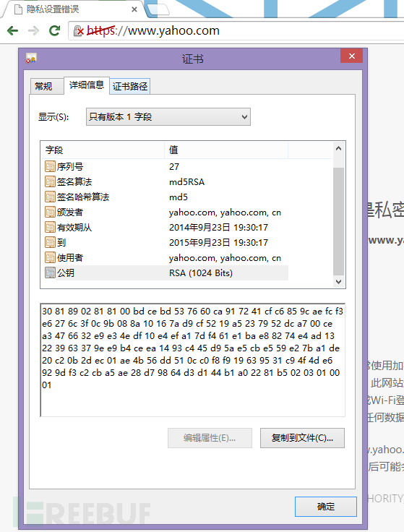Click the disabled 编辑属性(E)... button
Screen dimensions: 404x532
[x=210, y=438]
